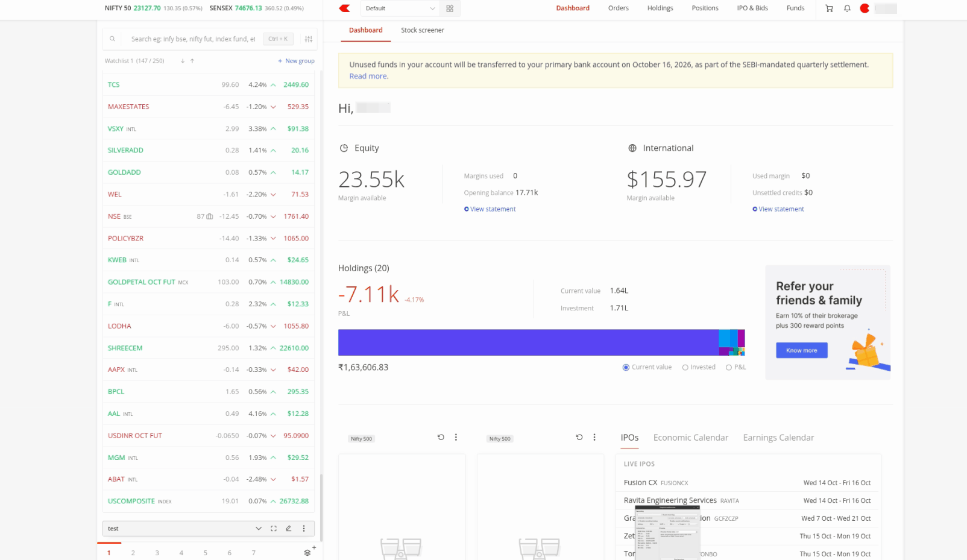Click the market depth icon on NSE row
This screenshot has height=560, width=967.
pos(210,216)
